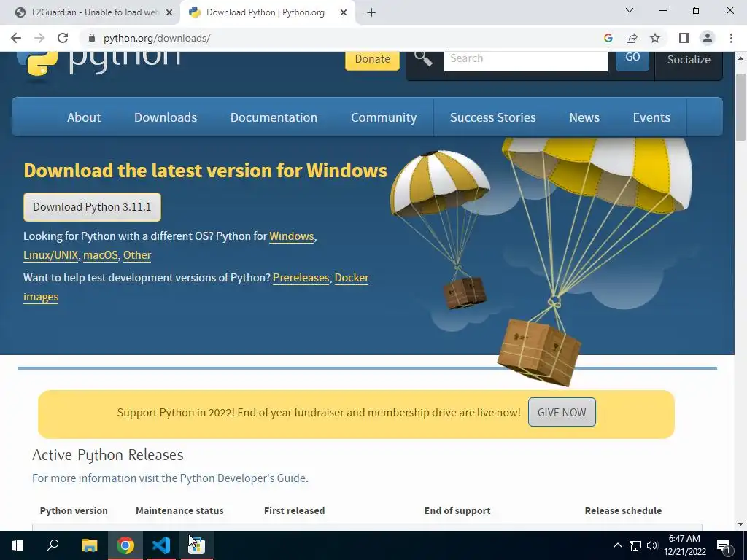Open the News menu
This screenshot has width=747, height=560.
point(584,117)
